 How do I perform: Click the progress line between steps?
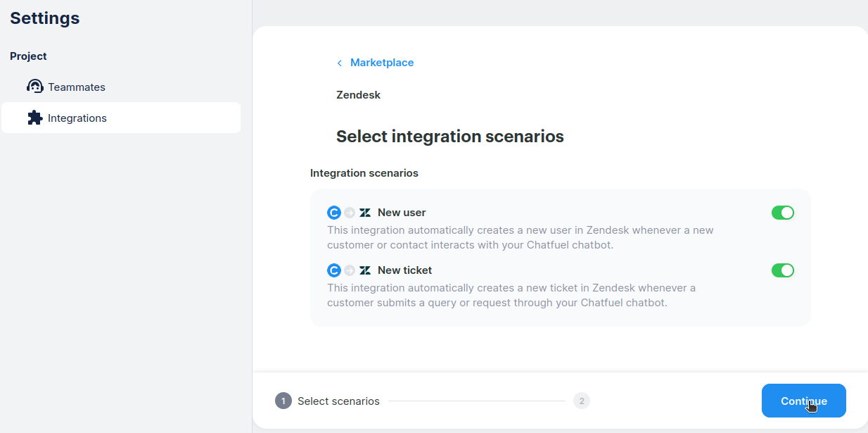tap(476, 401)
